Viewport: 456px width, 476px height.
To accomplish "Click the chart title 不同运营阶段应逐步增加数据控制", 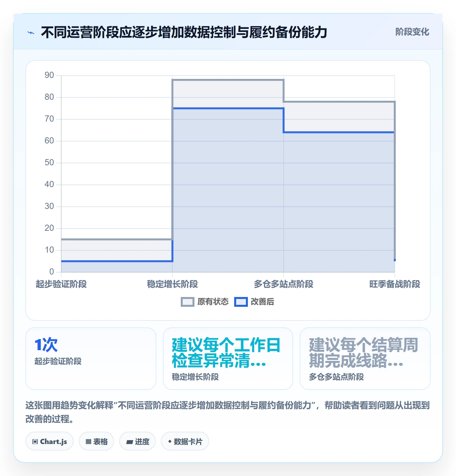I will pos(184,32).
